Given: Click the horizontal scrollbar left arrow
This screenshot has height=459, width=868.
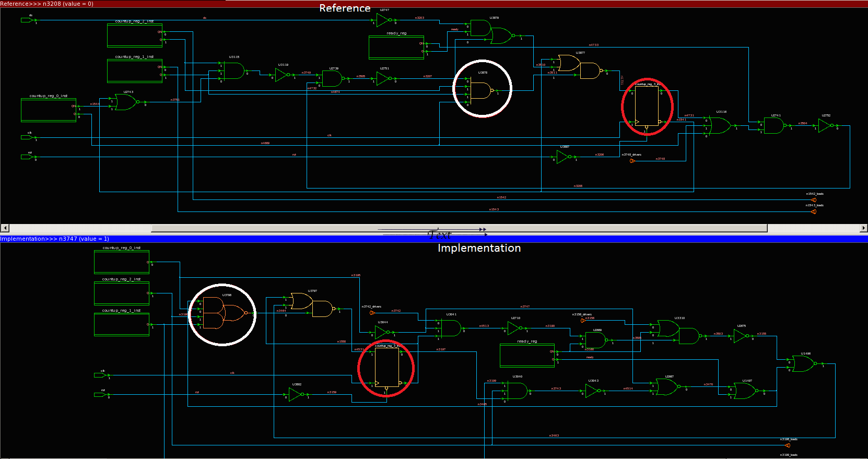Looking at the screenshot, I should (x=5, y=228).
